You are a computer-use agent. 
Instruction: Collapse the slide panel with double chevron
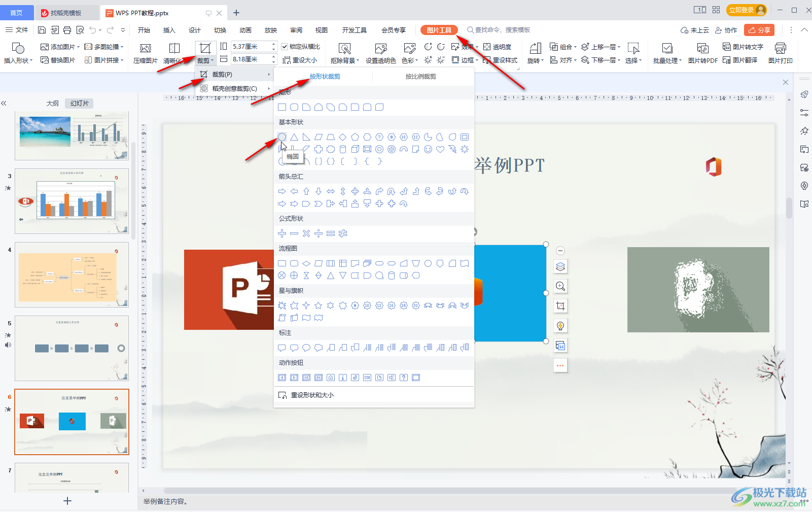pyautogui.click(x=4, y=103)
